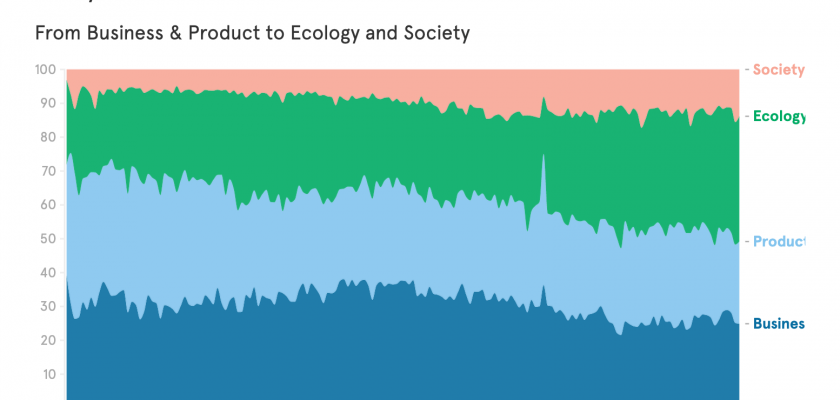Select the Business legend label

click(x=778, y=324)
